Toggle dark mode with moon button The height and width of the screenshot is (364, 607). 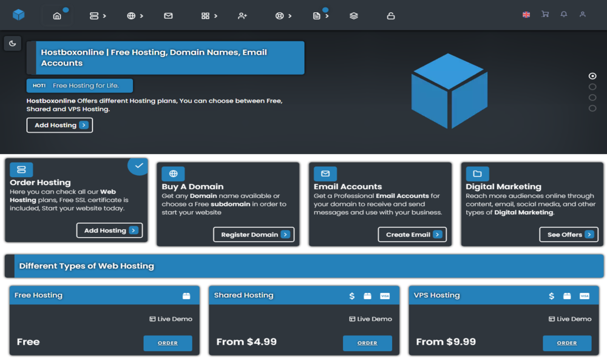[x=13, y=43]
